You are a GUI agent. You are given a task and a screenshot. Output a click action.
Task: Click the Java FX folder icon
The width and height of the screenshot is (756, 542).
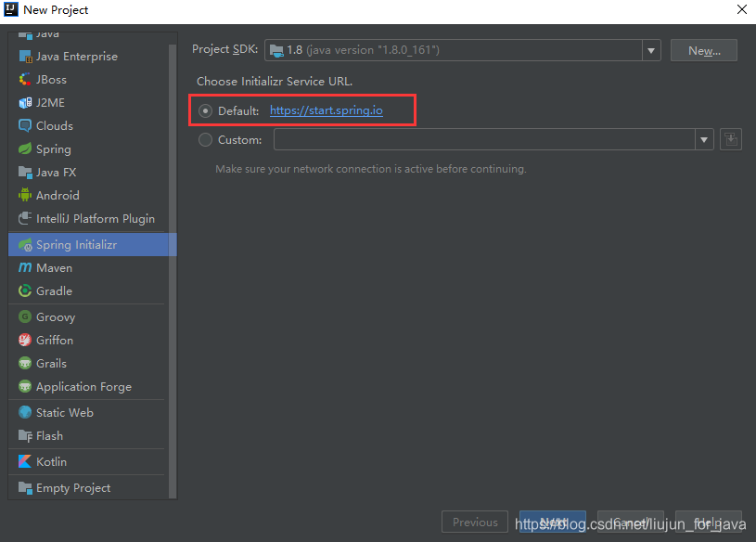coord(25,172)
